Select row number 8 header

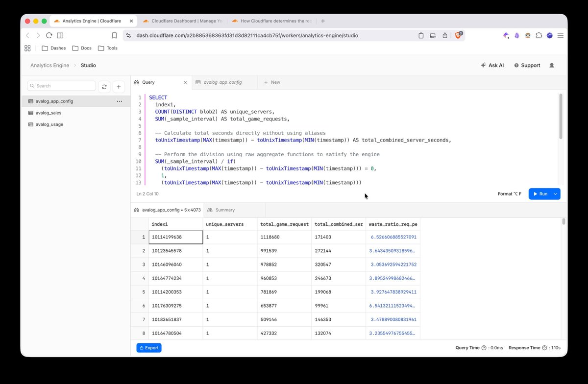[x=140, y=333]
